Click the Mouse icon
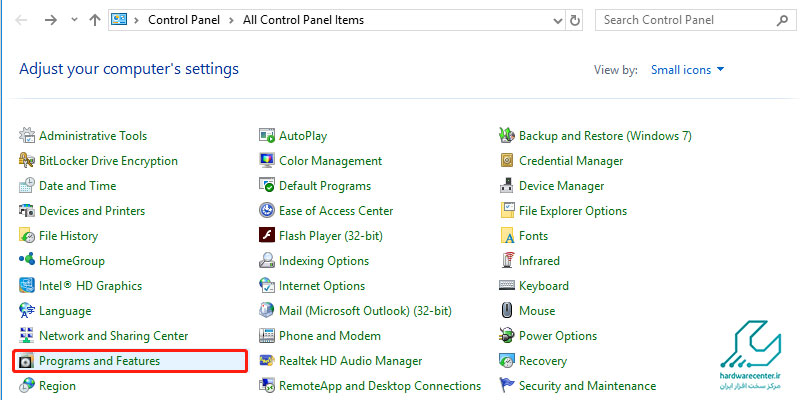Screen dimensions: 800x400 click(x=507, y=311)
